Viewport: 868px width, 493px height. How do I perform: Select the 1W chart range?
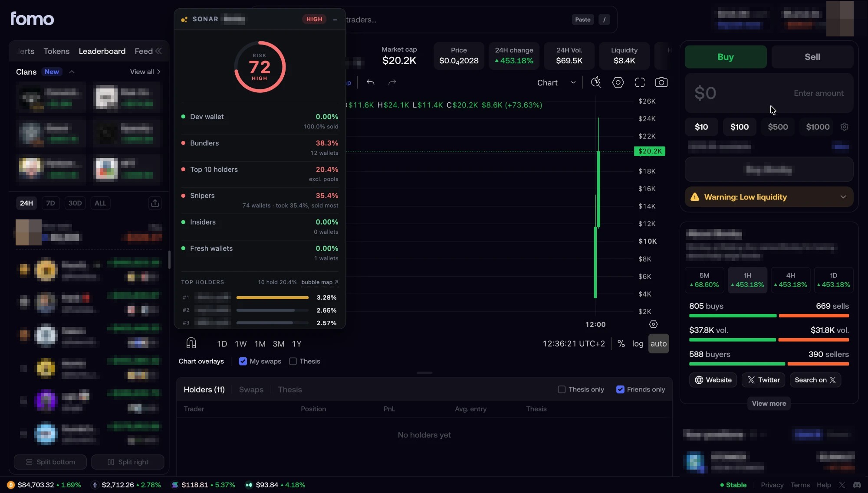tap(241, 343)
